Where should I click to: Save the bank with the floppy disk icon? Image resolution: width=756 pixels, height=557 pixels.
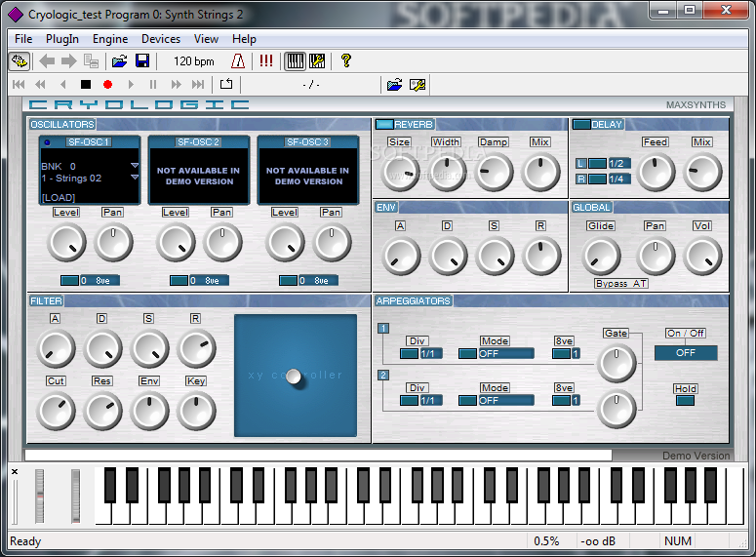142,61
